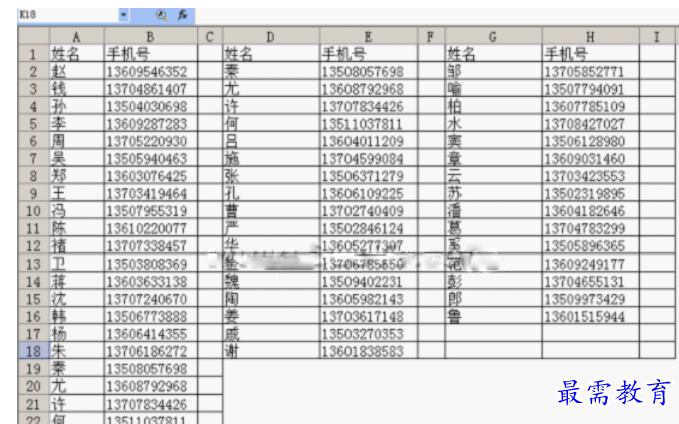Select column F header
This screenshot has height=424, width=679.
click(x=431, y=37)
